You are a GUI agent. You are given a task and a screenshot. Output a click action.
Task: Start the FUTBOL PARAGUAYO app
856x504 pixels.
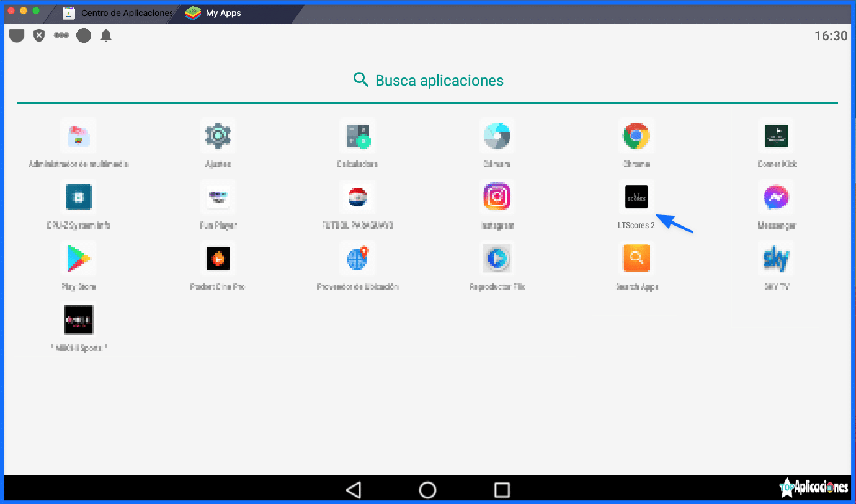pyautogui.click(x=357, y=197)
